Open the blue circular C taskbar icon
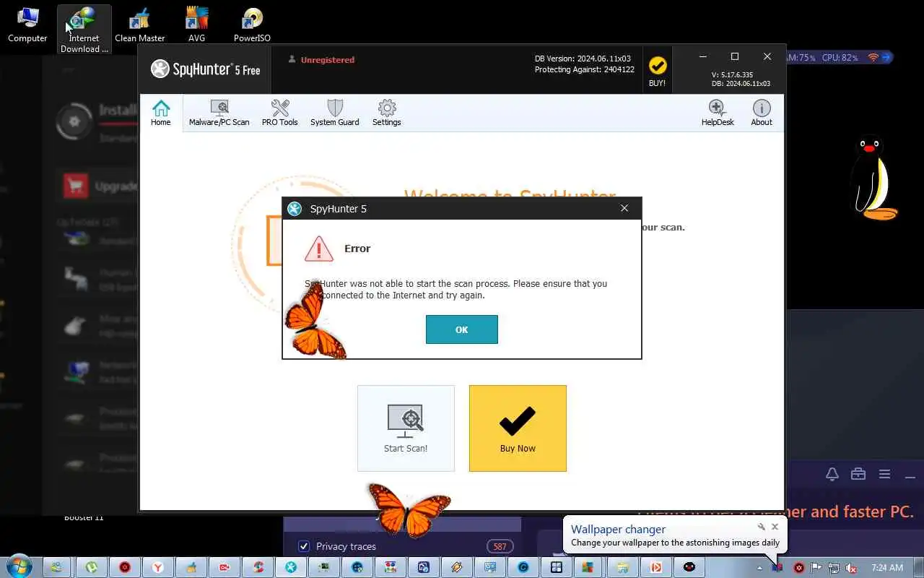924x578 pixels. 523,567
